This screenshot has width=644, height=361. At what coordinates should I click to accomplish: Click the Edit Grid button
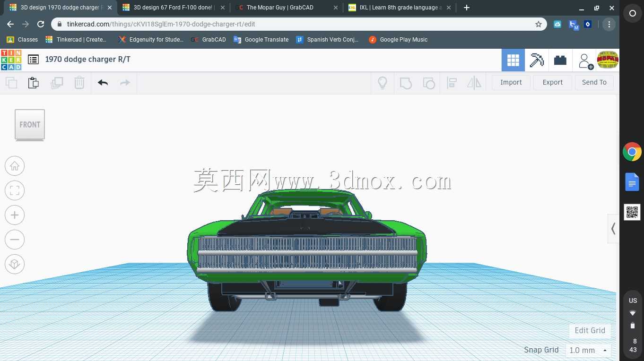point(590,330)
